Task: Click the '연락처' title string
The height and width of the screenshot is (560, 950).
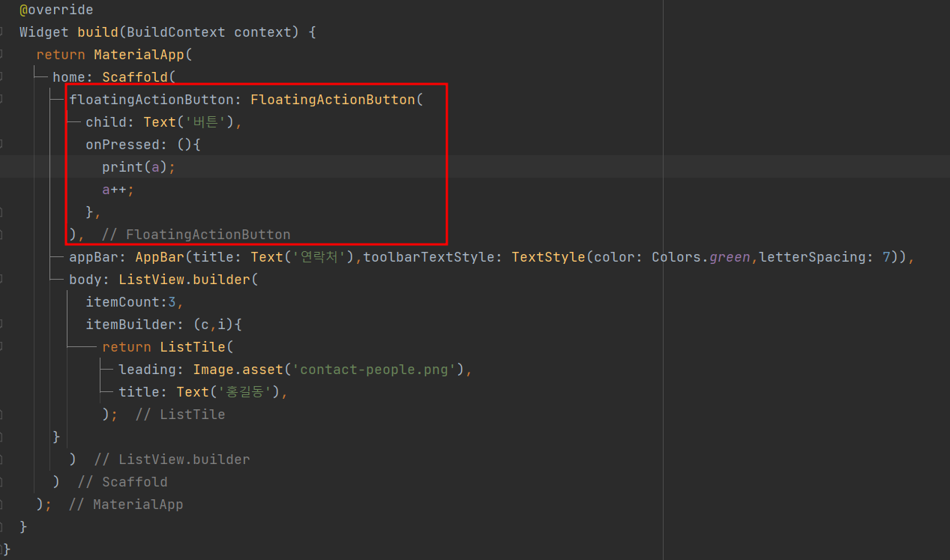Action: (318, 256)
